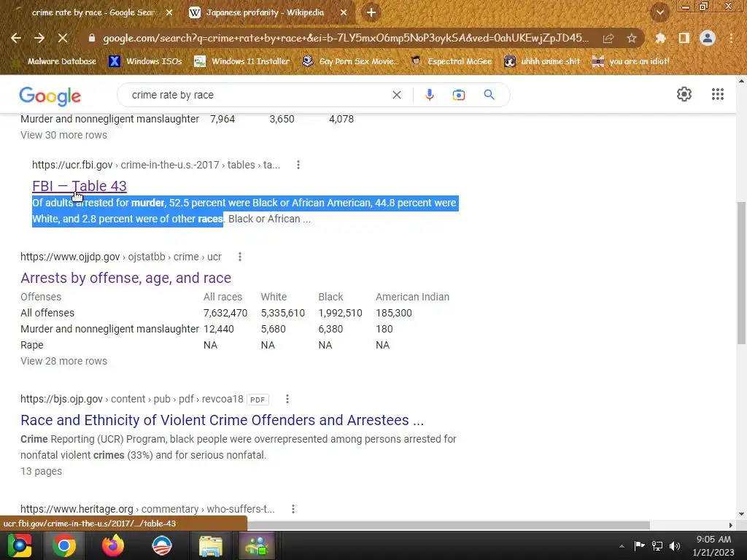This screenshot has height=560, width=747.
Task: Open the tab search dropdown arrow
Action: coord(659,12)
